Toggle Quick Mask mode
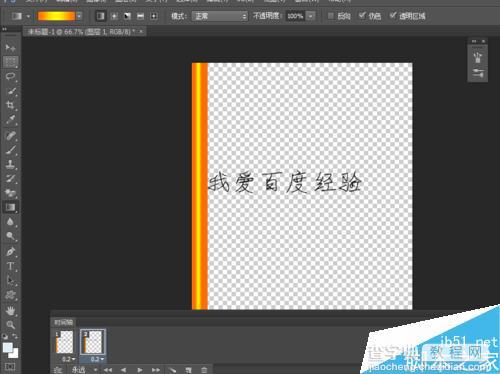This screenshot has height=374, width=500. [10, 367]
